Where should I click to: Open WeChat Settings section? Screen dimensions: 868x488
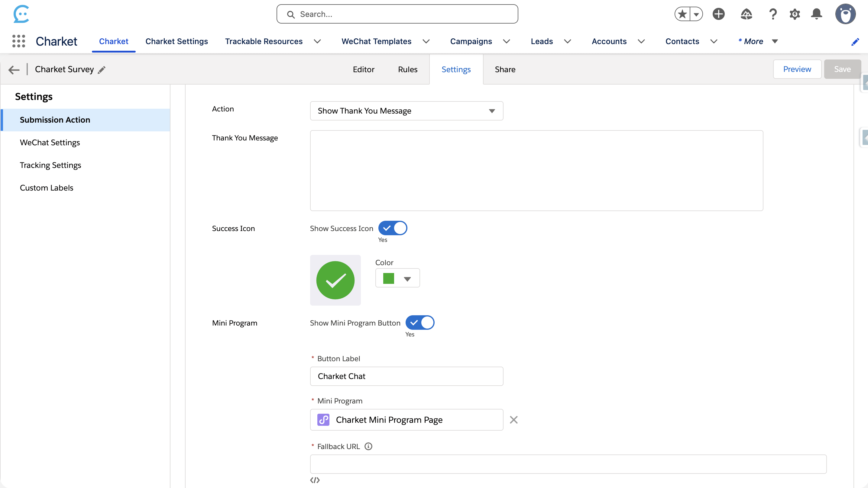[x=86, y=143]
